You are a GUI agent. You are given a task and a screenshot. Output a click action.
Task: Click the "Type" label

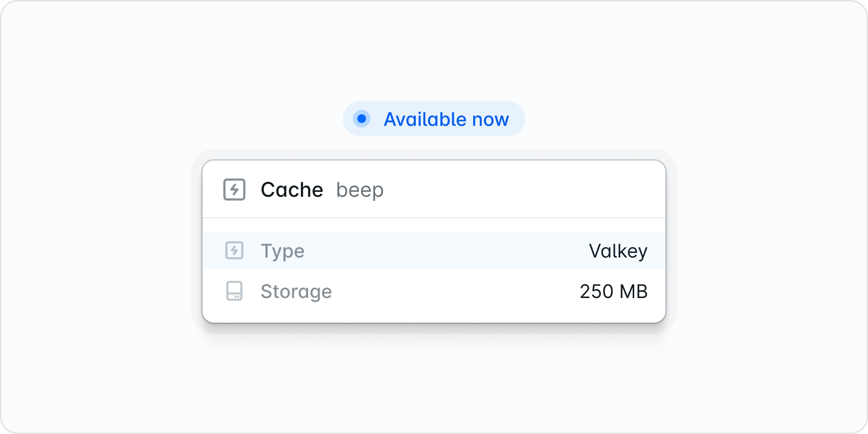(283, 251)
